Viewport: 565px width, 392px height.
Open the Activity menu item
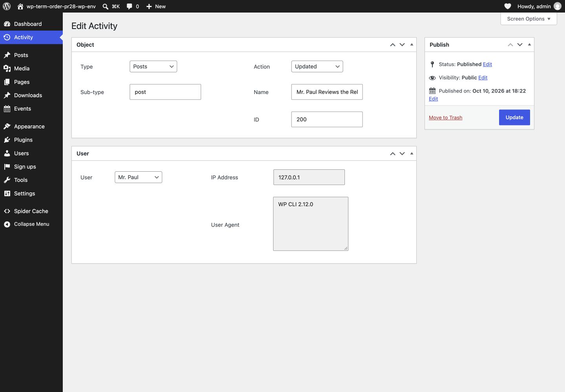coord(31,37)
